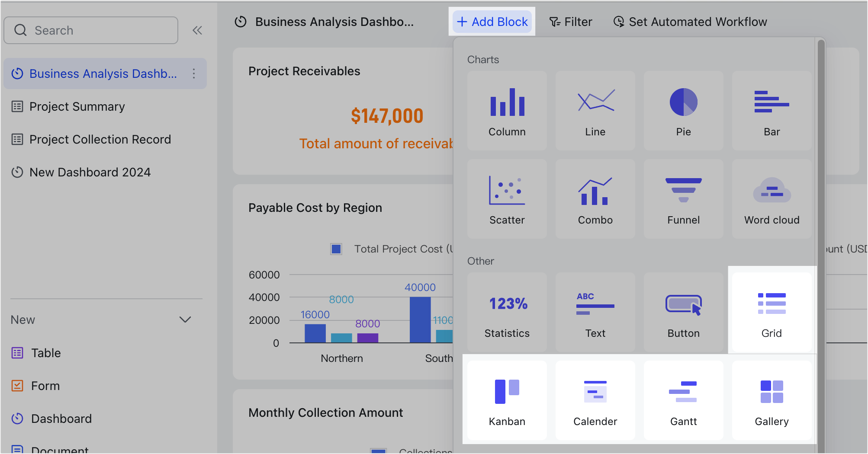Add a Statistics block
The height and width of the screenshot is (454, 868).
pyautogui.click(x=507, y=312)
